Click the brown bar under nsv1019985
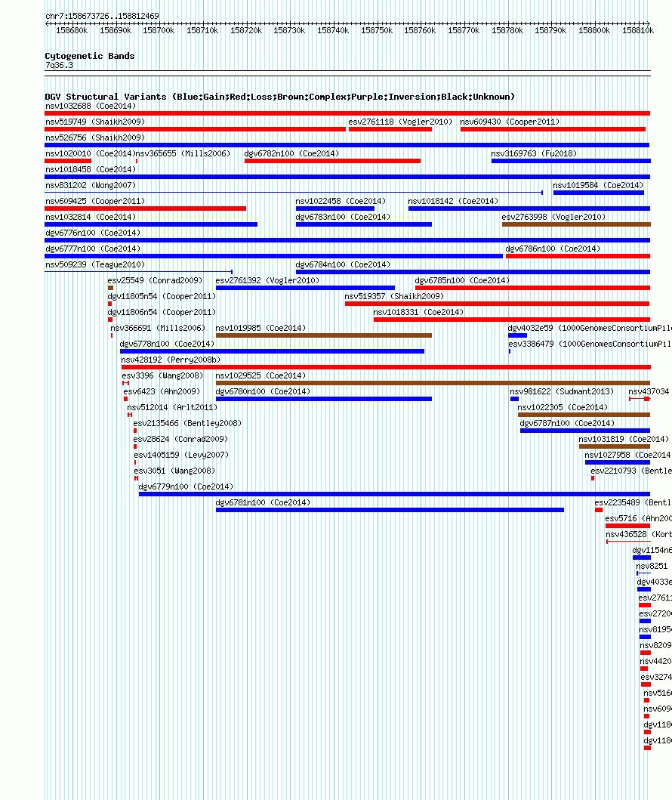 [x=324, y=335]
